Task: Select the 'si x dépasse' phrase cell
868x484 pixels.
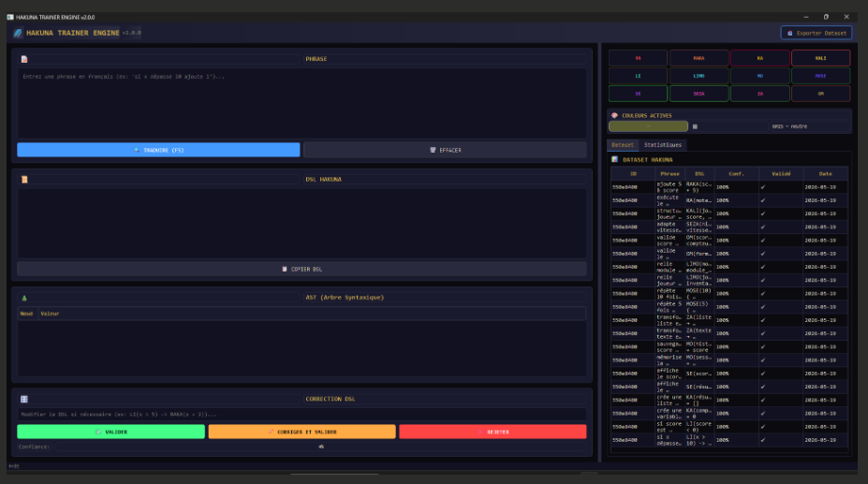Action: tap(669, 440)
